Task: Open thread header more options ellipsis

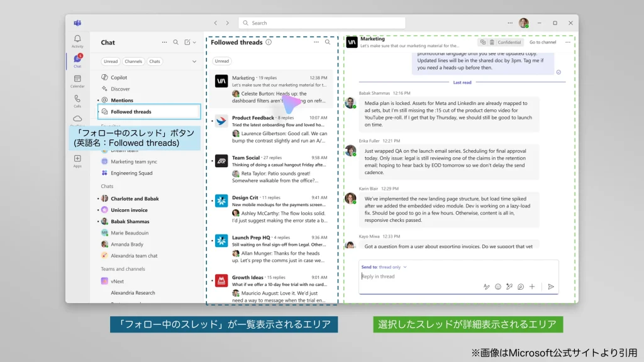Action: pos(568,42)
